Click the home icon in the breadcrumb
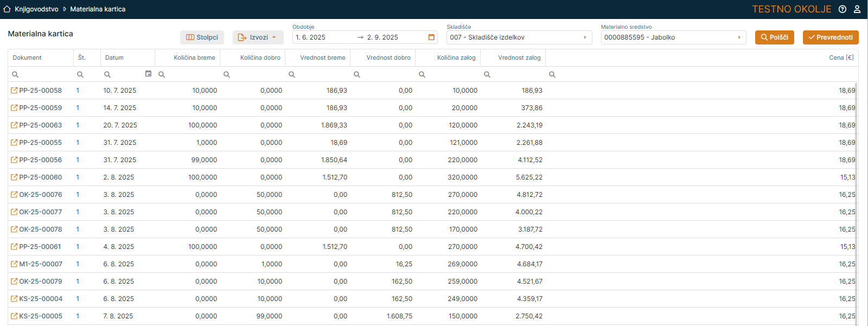The image size is (868, 326). tap(7, 9)
